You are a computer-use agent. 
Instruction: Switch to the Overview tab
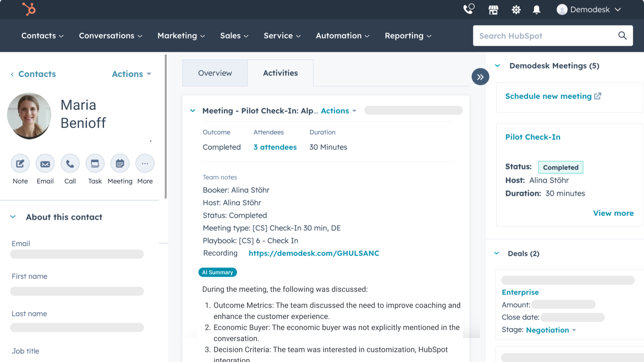point(215,73)
